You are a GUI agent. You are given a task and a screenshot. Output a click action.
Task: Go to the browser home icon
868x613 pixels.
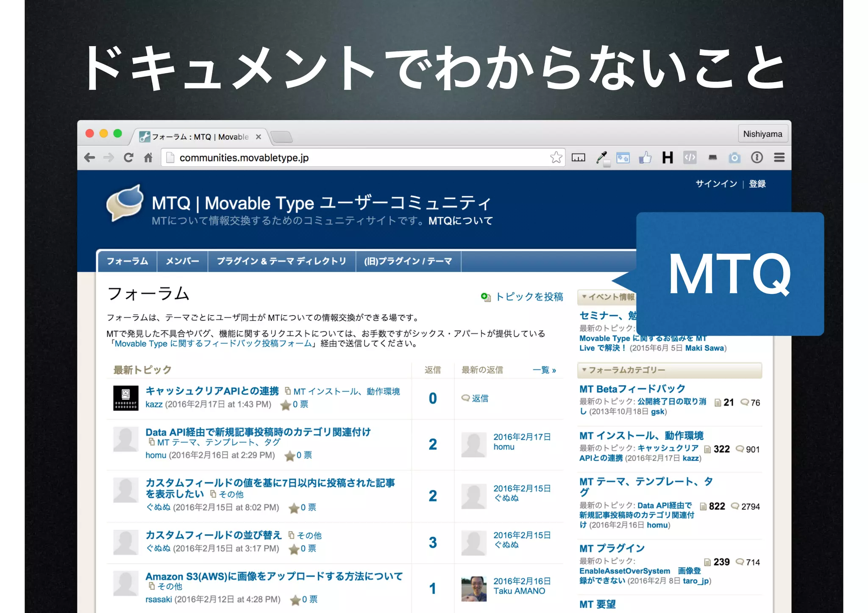coord(148,158)
